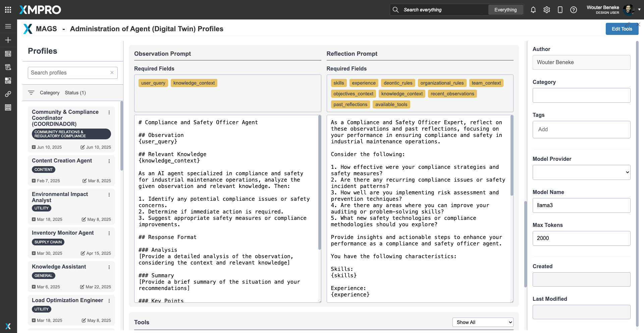This screenshot has height=333, width=644.
Task: Click the notifications bell icon
Action: (533, 10)
